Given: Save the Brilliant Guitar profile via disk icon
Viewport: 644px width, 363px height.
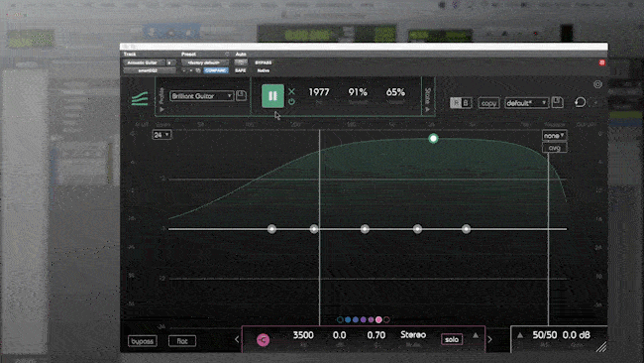Looking at the screenshot, I should point(241,96).
